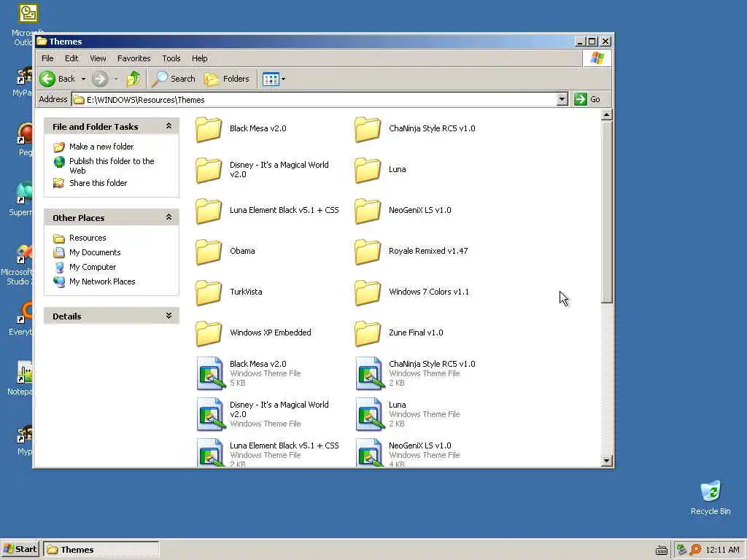Image resolution: width=747 pixels, height=560 pixels.
Task: Open the Views dropdown arrow
Action: click(284, 79)
